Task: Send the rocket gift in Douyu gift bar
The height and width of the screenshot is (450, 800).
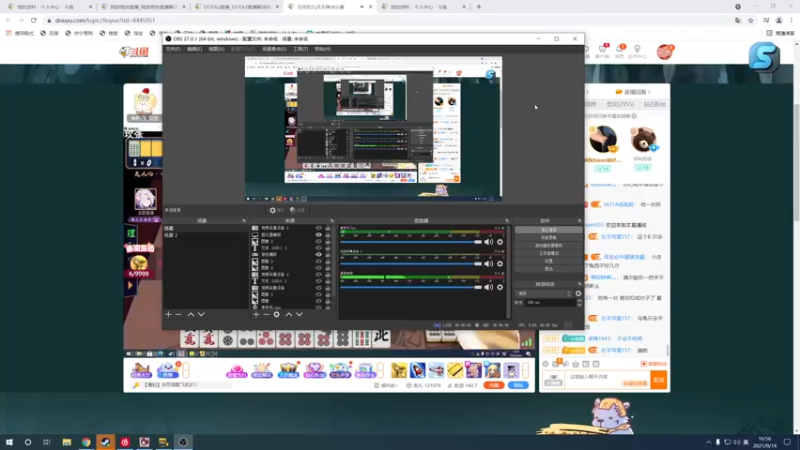Action: (417, 370)
